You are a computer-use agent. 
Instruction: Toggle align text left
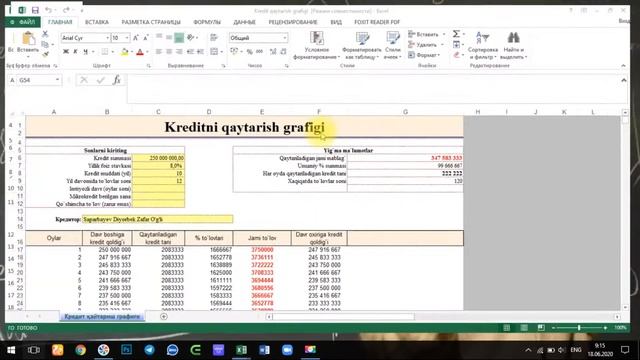coord(159,51)
